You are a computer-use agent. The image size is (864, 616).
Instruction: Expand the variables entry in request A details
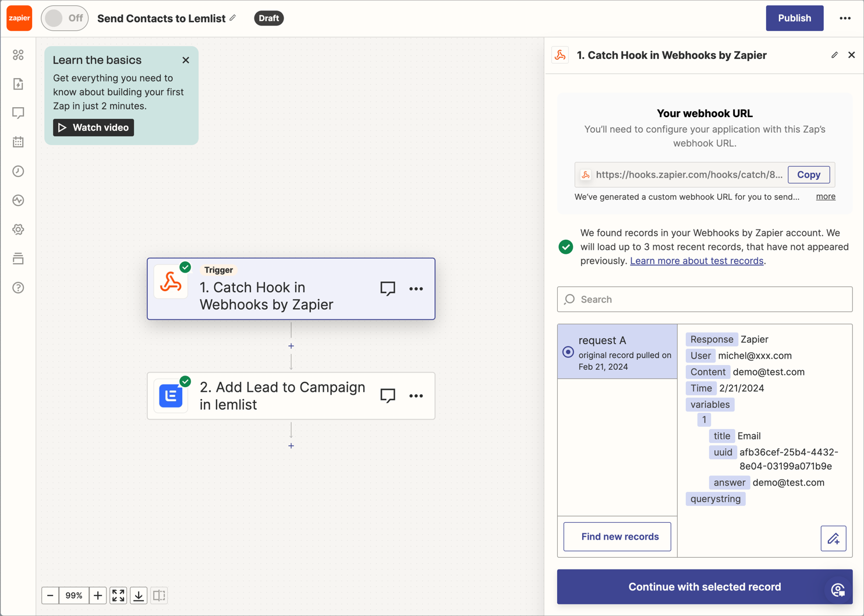[x=710, y=404]
